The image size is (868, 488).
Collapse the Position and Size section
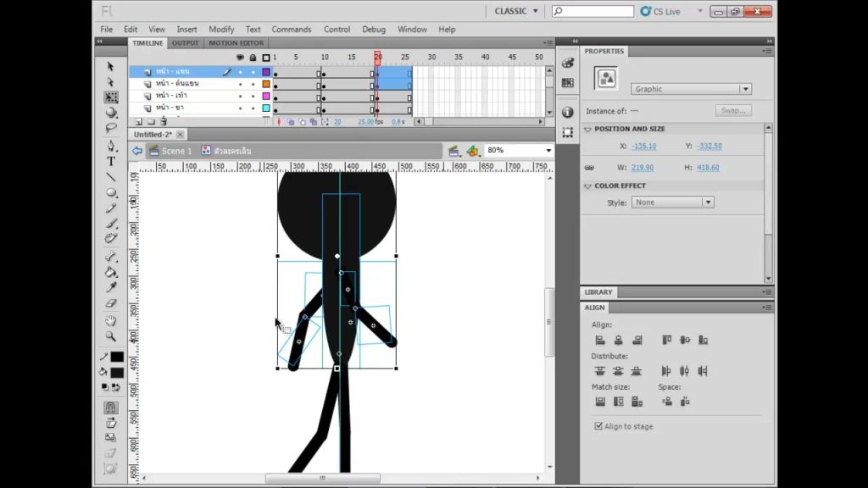point(588,129)
